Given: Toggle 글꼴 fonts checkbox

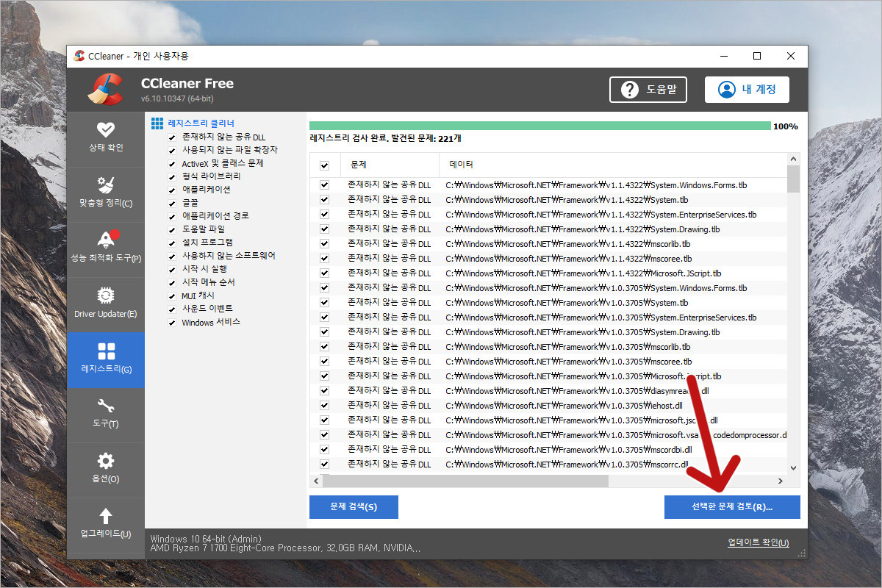Looking at the screenshot, I should coord(172,204).
